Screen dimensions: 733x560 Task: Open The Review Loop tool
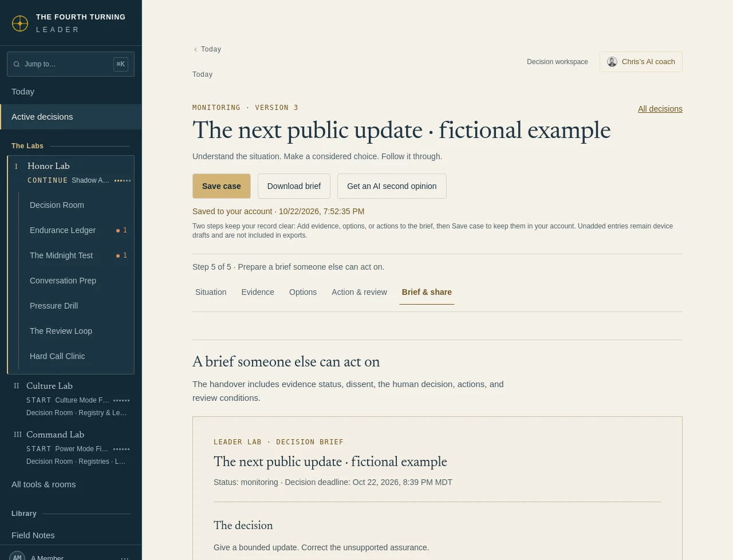tap(77, 331)
